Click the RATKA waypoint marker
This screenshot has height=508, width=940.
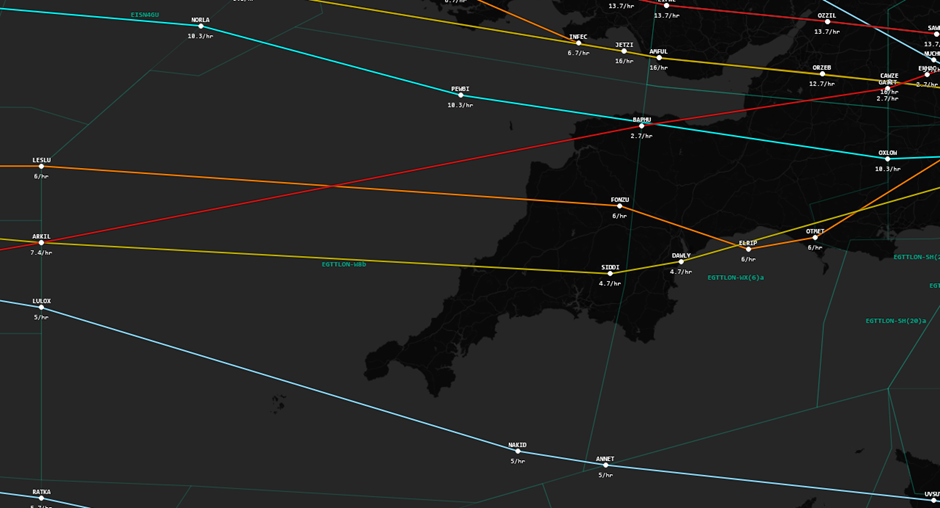41,498
